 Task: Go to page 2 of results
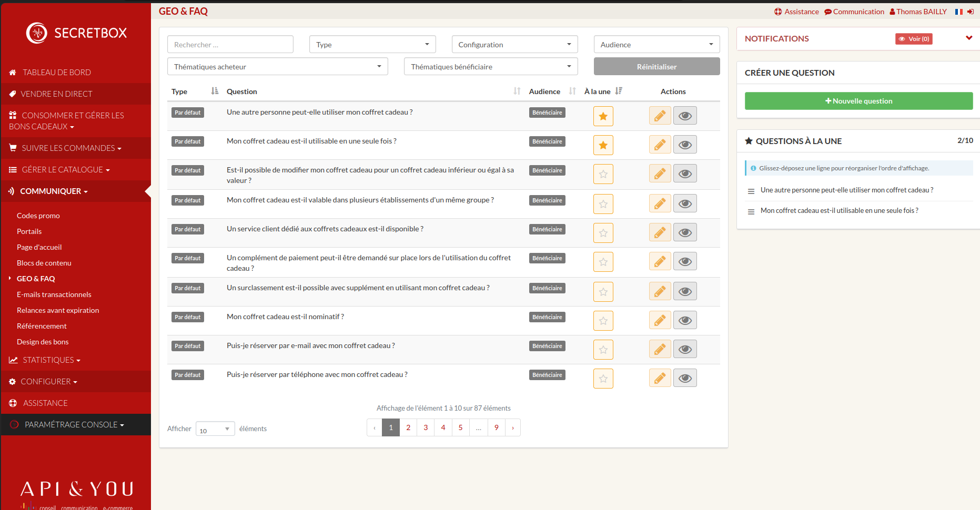click(x=408, y=427)
